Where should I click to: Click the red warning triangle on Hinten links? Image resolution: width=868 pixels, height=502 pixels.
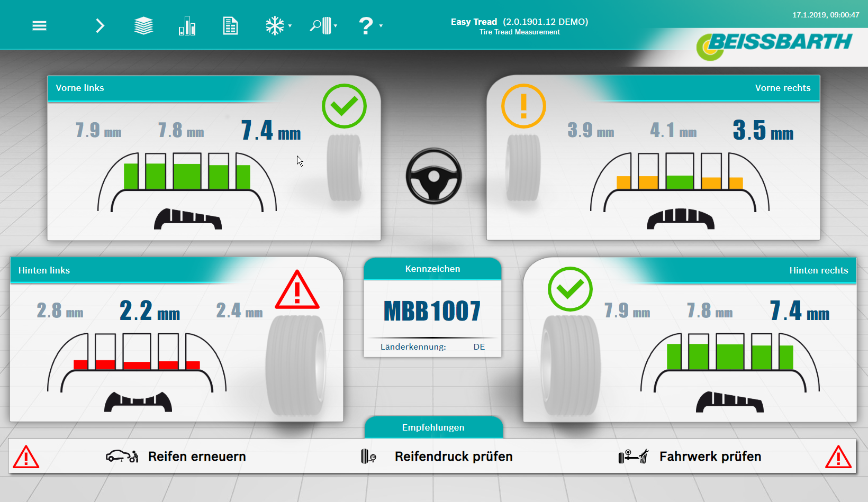[x=297, y=290]
